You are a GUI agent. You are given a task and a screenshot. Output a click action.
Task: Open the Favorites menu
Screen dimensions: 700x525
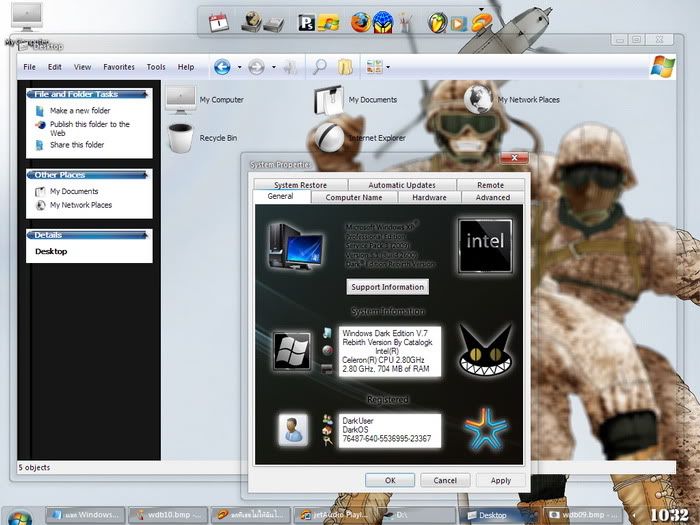pos(119,67)
